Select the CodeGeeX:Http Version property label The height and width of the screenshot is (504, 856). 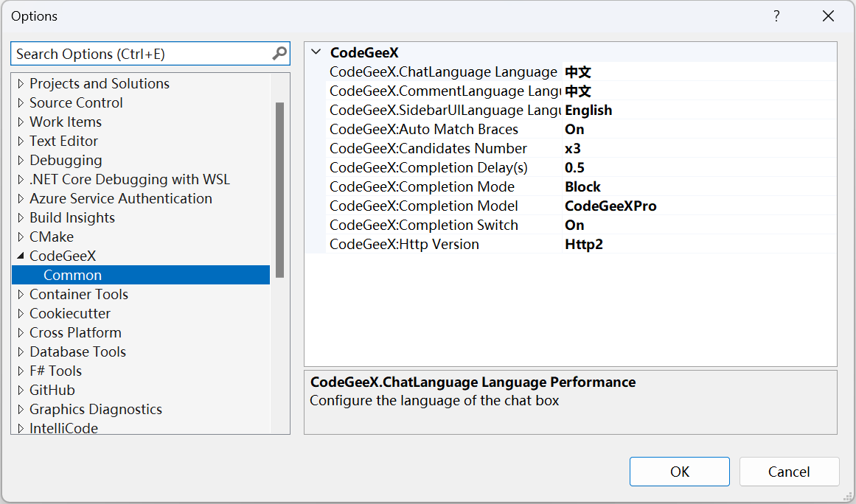pos(405,244)
